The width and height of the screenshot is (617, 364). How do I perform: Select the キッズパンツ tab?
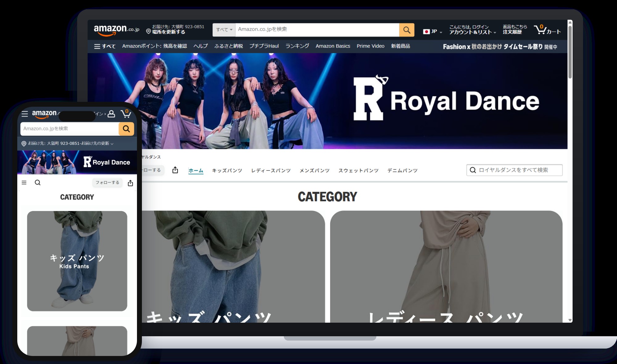pyautogui.click(x=227, y=170)
